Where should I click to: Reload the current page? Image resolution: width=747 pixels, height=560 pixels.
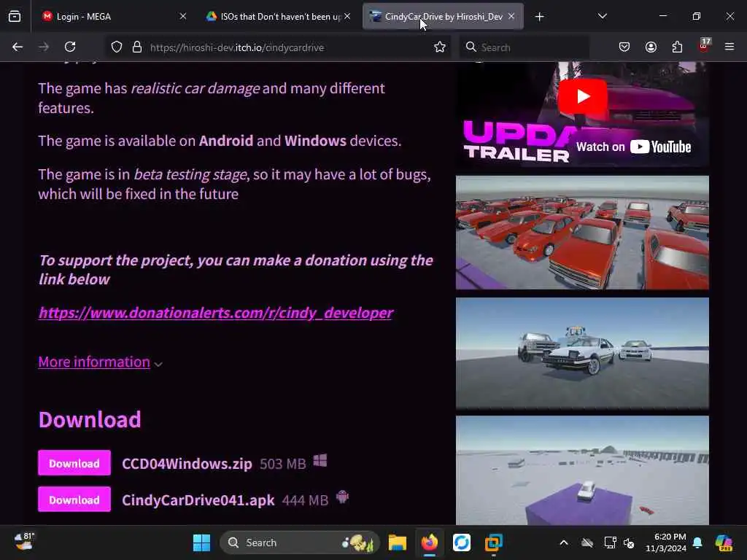click(x=70, y=47)
